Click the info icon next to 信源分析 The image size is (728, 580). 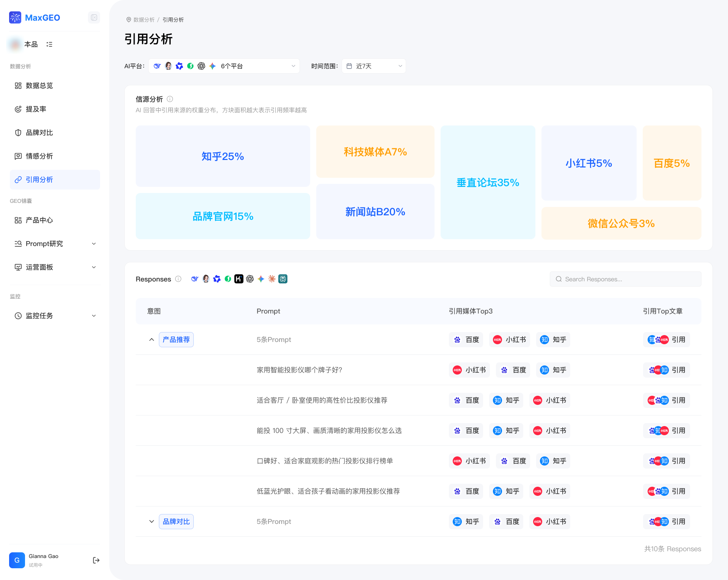pyautogui.click(x=170, y=99)
